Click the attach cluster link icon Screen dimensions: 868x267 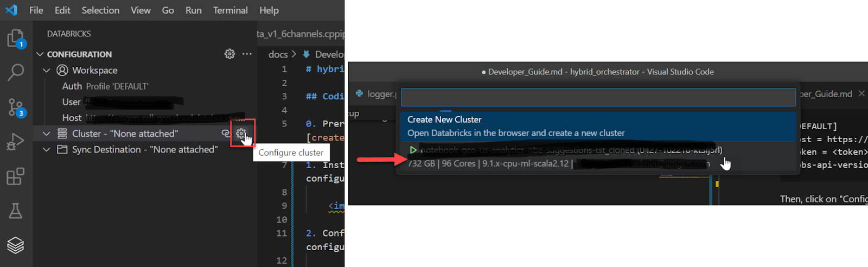[x=226, y=133]
